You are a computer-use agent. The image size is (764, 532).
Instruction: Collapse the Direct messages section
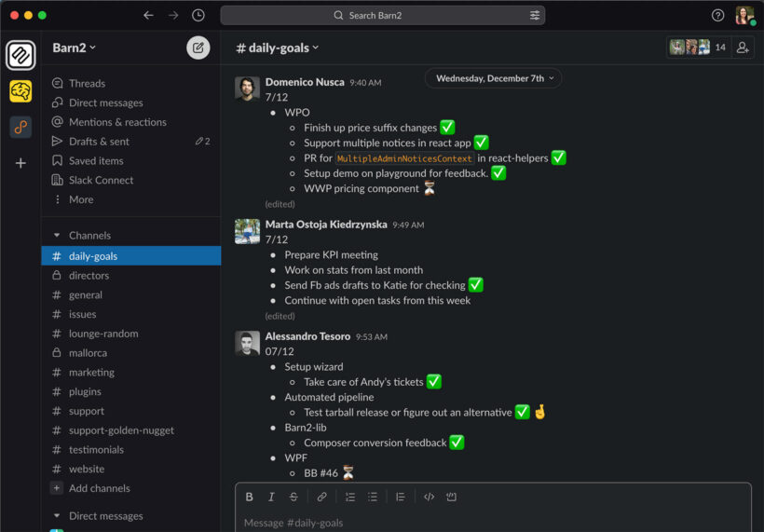57,515
